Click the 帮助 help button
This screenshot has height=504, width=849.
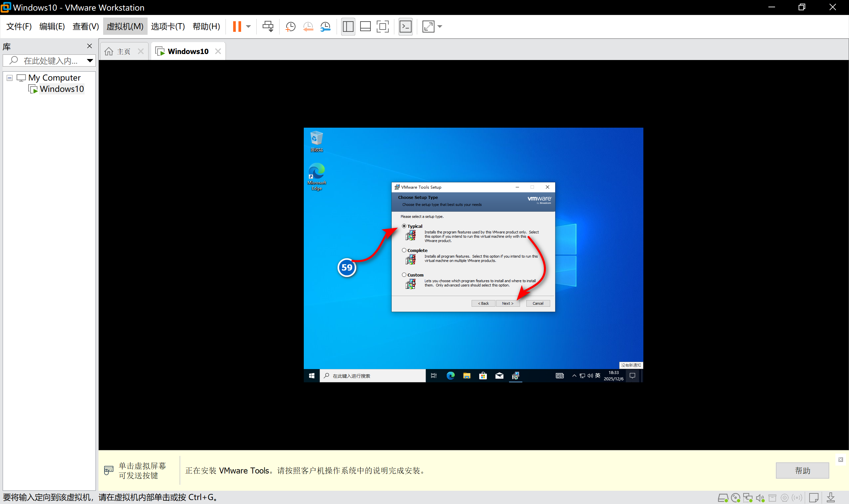click(x=802, y=471)
